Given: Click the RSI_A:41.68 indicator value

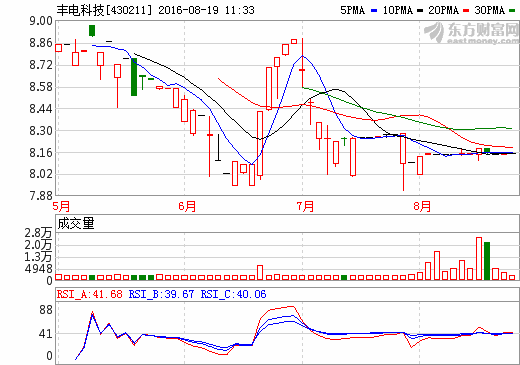Looking at the screenshot, I should [x=89, y=294].
